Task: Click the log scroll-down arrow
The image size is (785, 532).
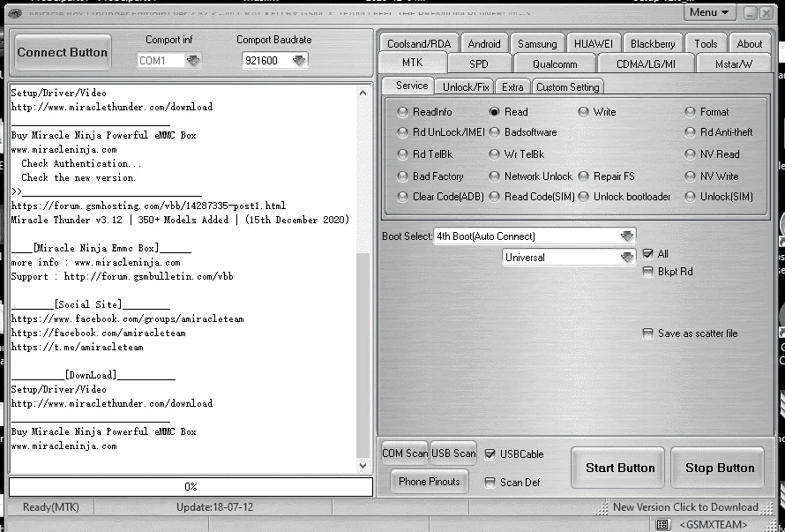Action: pyautogui.click(x=363, y=465)
